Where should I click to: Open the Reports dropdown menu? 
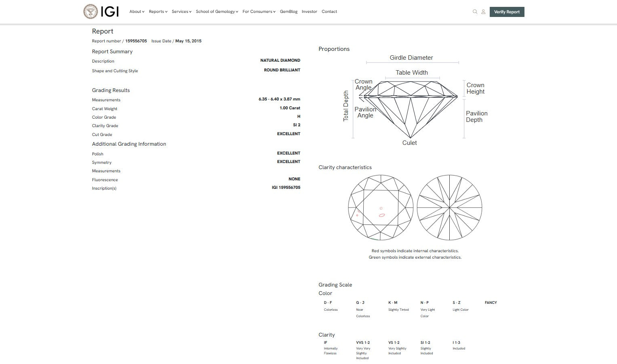158,12
